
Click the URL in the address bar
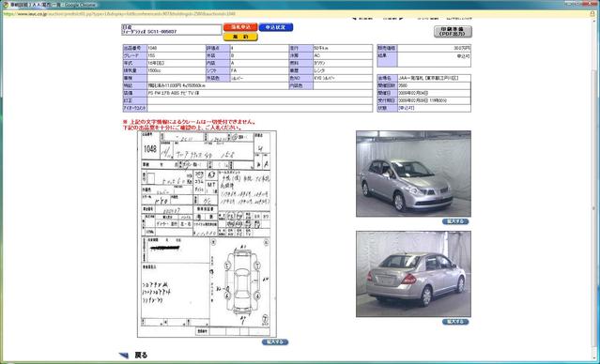121,14
